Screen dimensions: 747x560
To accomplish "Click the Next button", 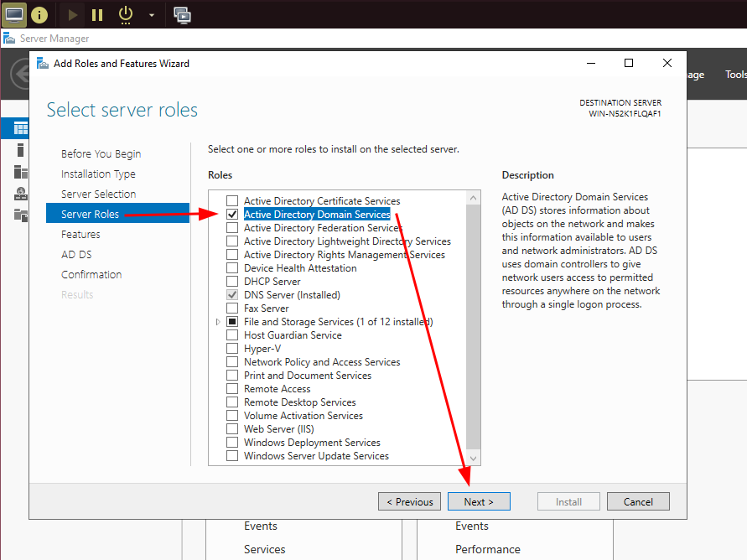I will click(479, 501).
